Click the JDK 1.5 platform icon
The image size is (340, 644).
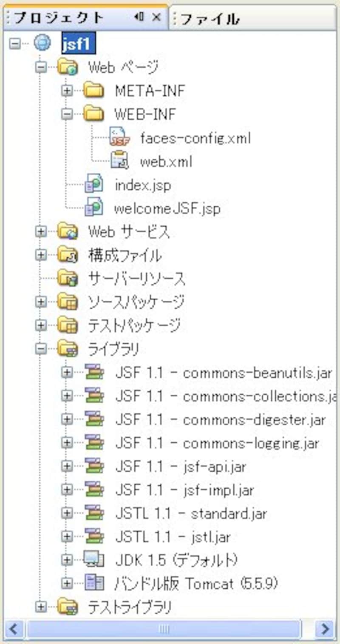(93, 560)
